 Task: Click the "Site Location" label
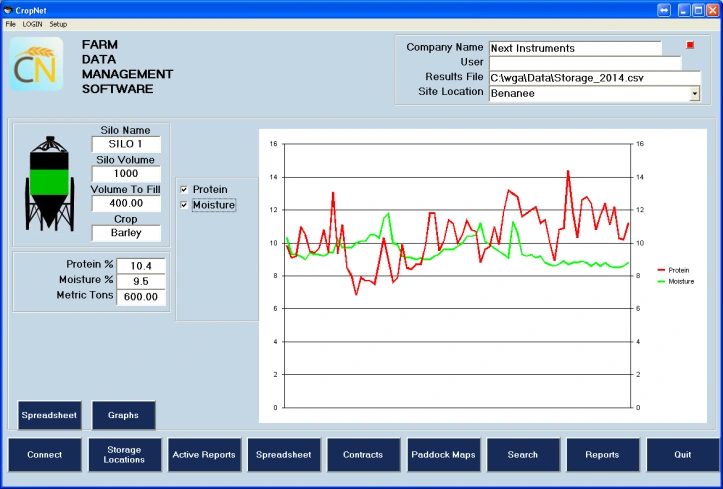450,91
